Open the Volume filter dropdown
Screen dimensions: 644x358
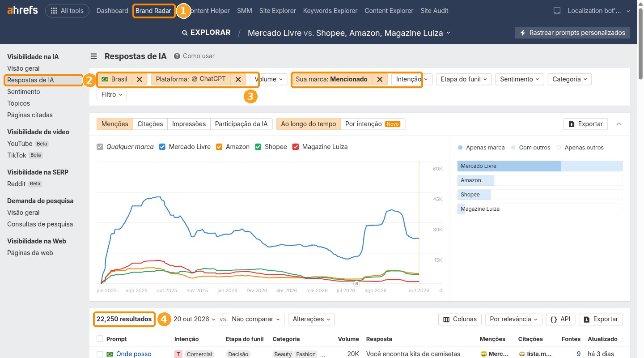pos(268,79)
